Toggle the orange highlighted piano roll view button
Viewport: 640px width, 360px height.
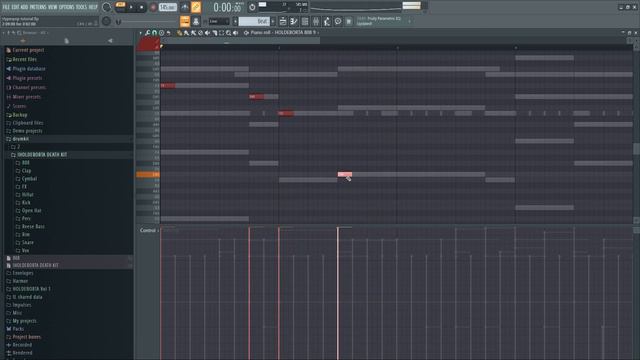(x=185, y=21)
